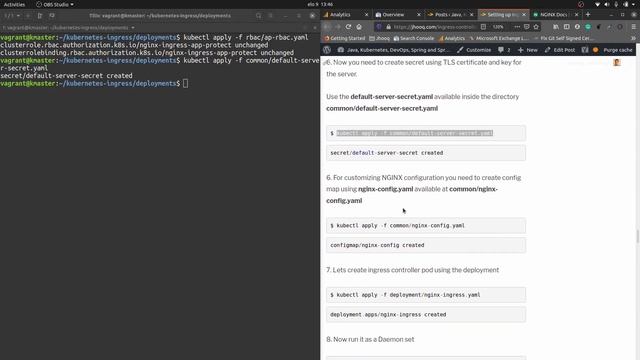Viewport: 640px width, 360px height.
Task: Click the network icon in top bar
Action: [x=598, y=4]
